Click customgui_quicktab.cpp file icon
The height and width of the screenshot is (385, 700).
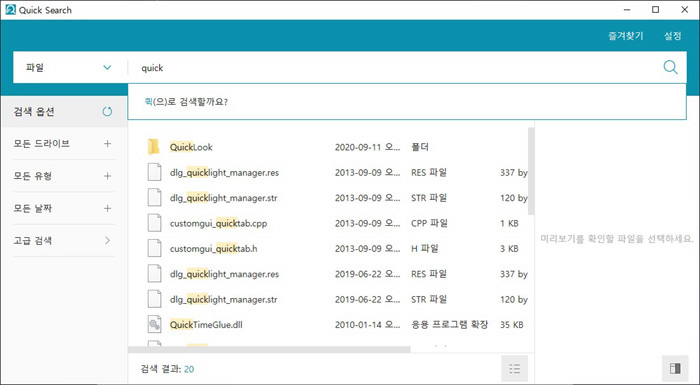coord(154,223)
